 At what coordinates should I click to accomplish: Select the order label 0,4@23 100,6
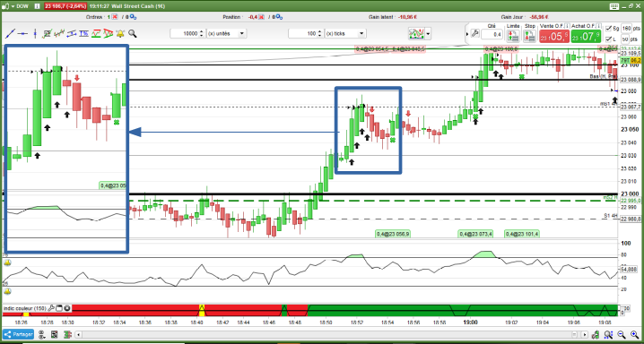pos(501,49)
